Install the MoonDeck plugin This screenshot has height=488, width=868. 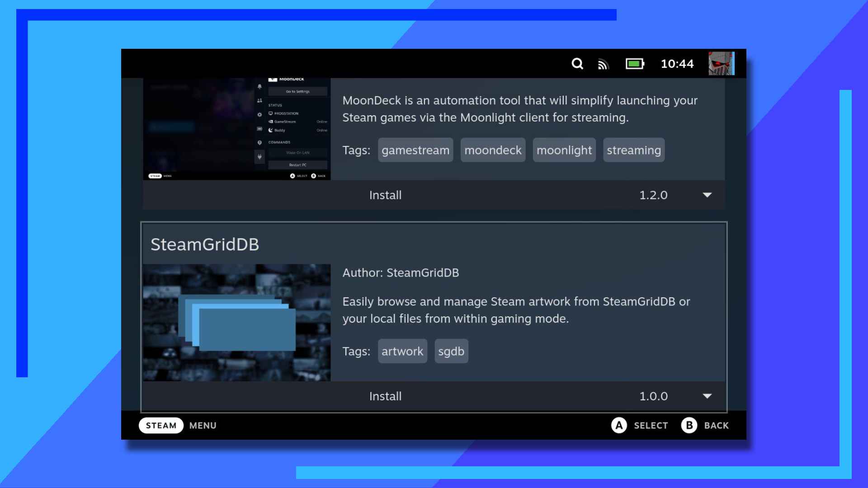(385, 195)
